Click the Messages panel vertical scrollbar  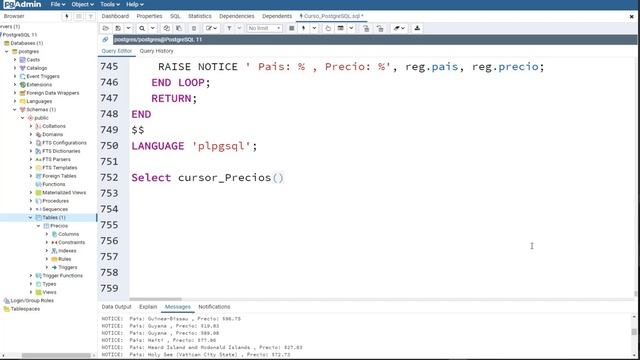[x=634, y=332]
